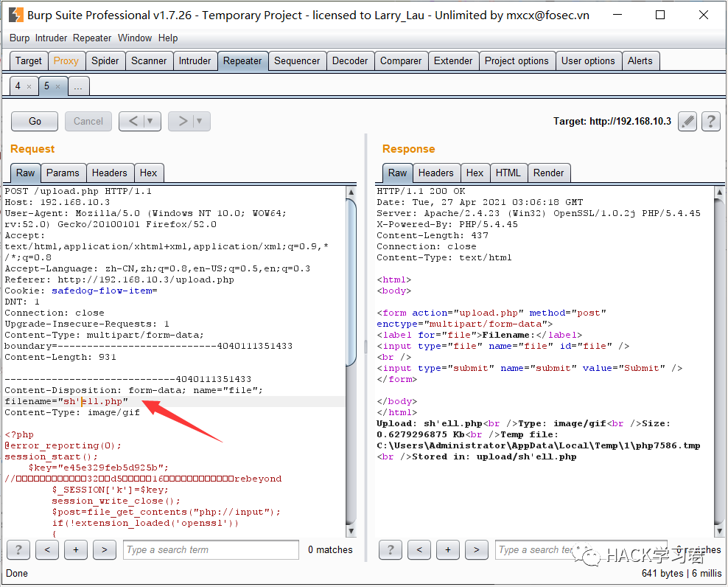Switch to the Spider tab
This screenshot has height=587, width=728.
pyautogui.click(x=105, y=61)
